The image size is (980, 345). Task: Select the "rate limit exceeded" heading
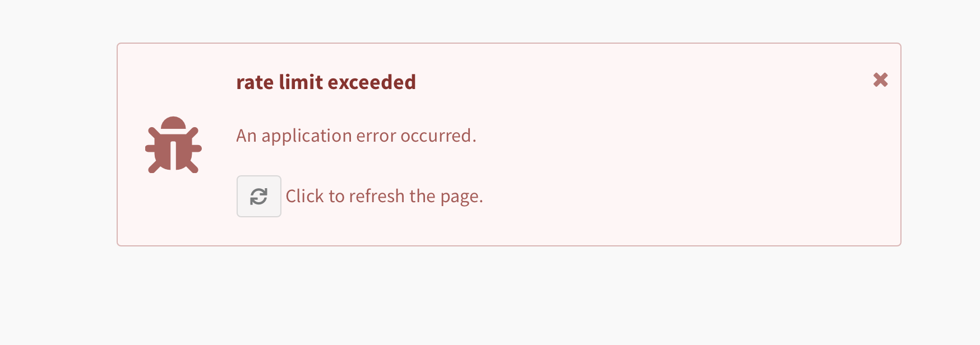click(x=326, y=82)
